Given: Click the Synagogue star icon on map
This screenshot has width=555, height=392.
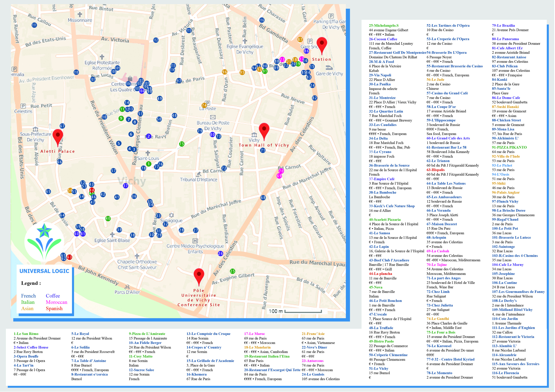Looking at the screenshot, I should 171,215.
